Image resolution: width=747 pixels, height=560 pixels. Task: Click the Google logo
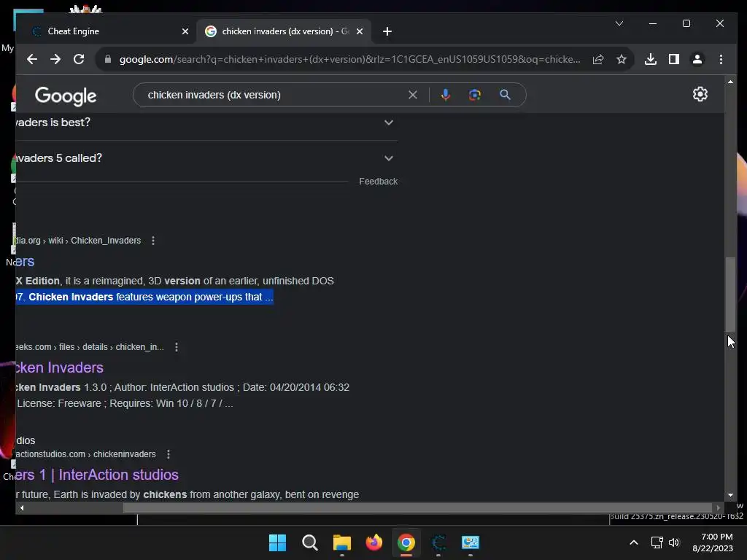pos(66,96)
